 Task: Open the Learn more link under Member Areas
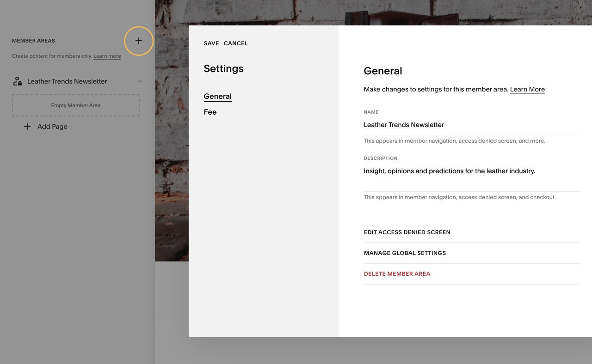[x=107, y=55]
